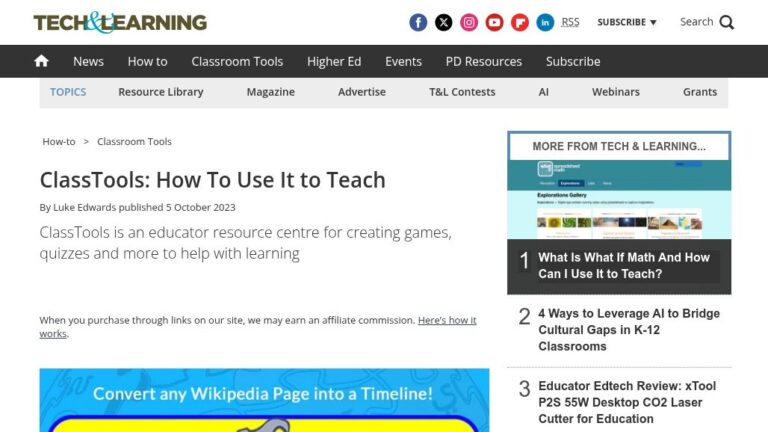The height and width of the screenshot is (432, 768).
Task: Open the PD Resources menu item
Action: tap(483, 61)
